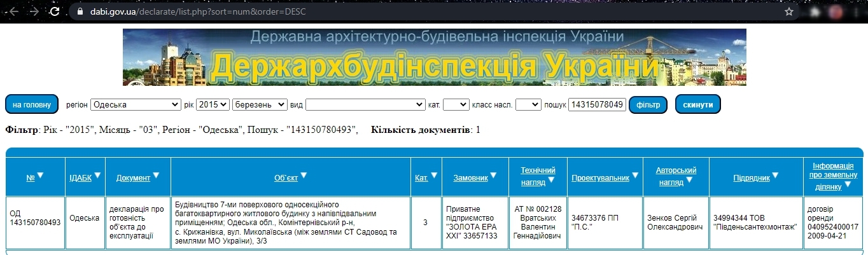The width and height of the screenshot is (868, 255).
Task: Select 'ТОВ Південьсантехмонтаж' contractor cell
Action: (755, 223)
